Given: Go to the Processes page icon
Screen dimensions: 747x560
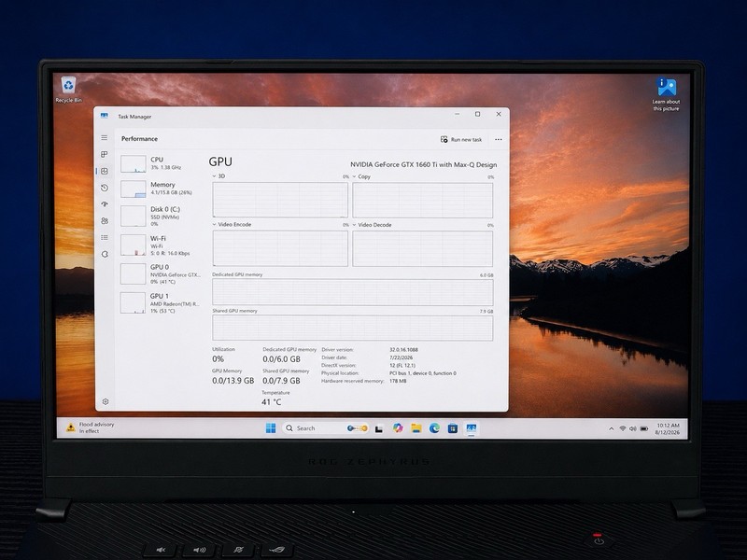Looking at the screenshot, I should coord(105,154).
